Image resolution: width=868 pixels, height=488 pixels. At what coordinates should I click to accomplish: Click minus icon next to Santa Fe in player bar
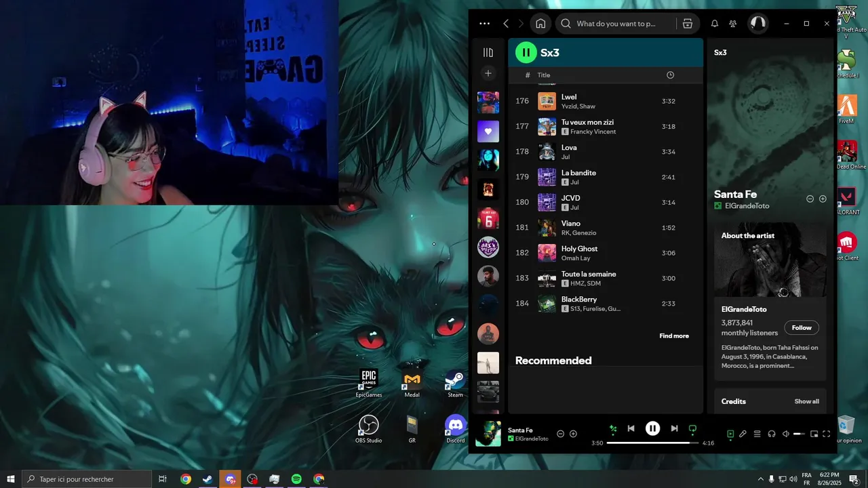[560, 434]
